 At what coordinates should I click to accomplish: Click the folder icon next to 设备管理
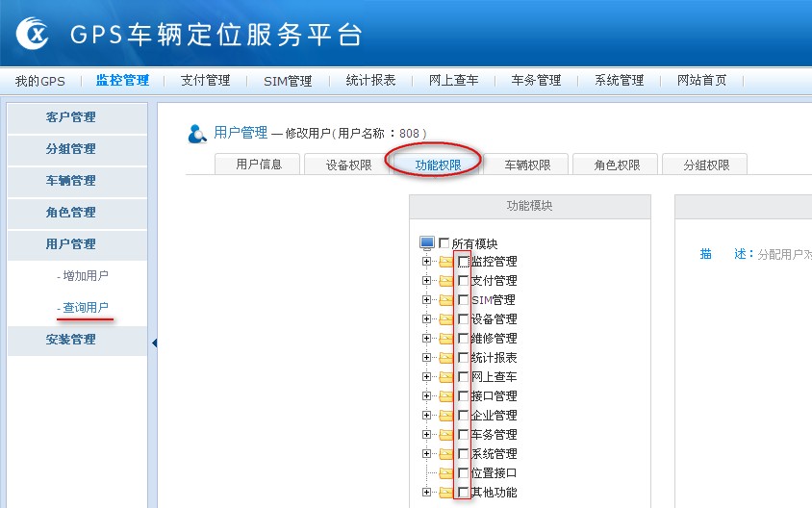pyautogui.click(x=446, y=319)
